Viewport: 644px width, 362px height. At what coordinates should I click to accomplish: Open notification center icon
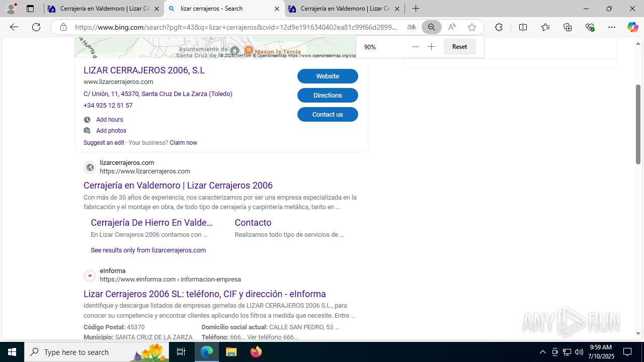tap(627, 352)
